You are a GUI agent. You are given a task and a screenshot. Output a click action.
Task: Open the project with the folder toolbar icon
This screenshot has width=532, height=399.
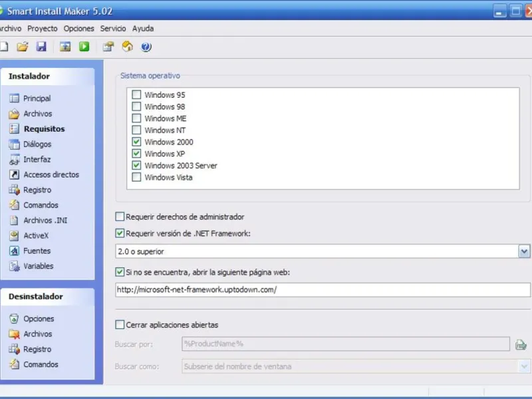(23, 47)
